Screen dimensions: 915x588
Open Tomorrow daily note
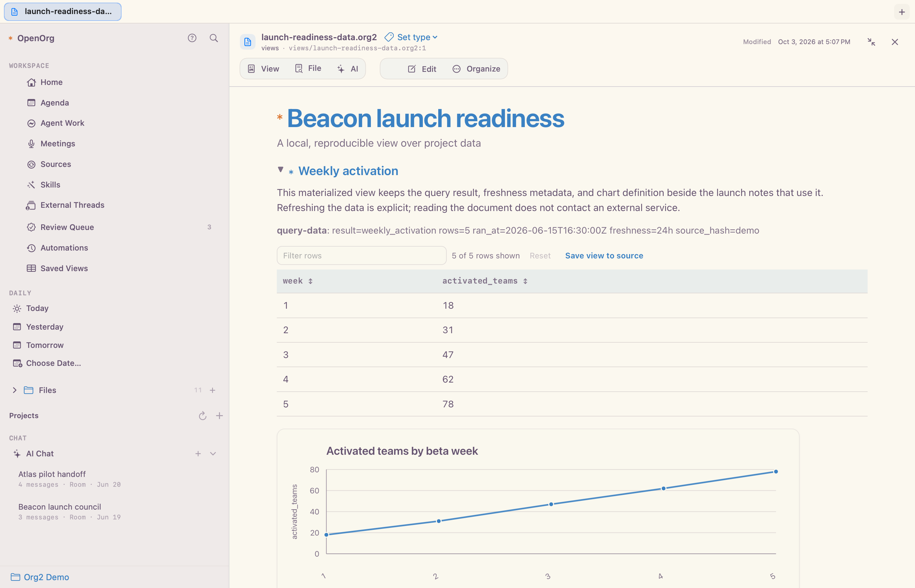click(38, 345)
